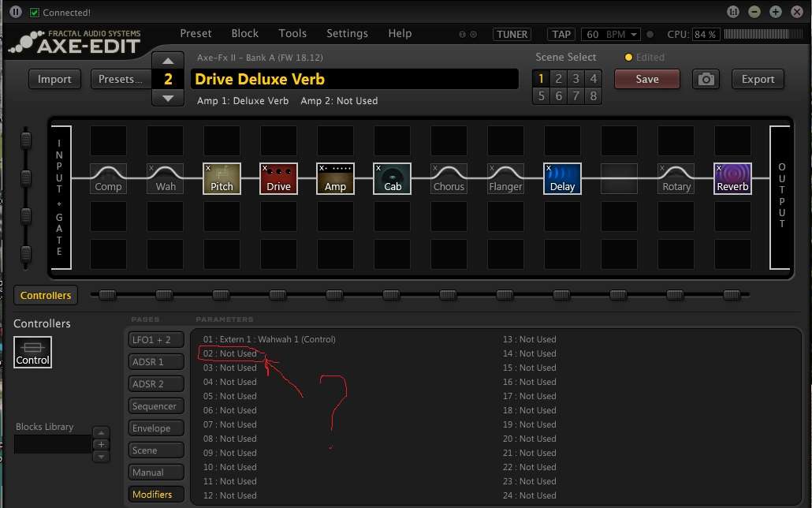Open the Cab block
The height and width of the screenshot is (508, 812).
[392, 178]
